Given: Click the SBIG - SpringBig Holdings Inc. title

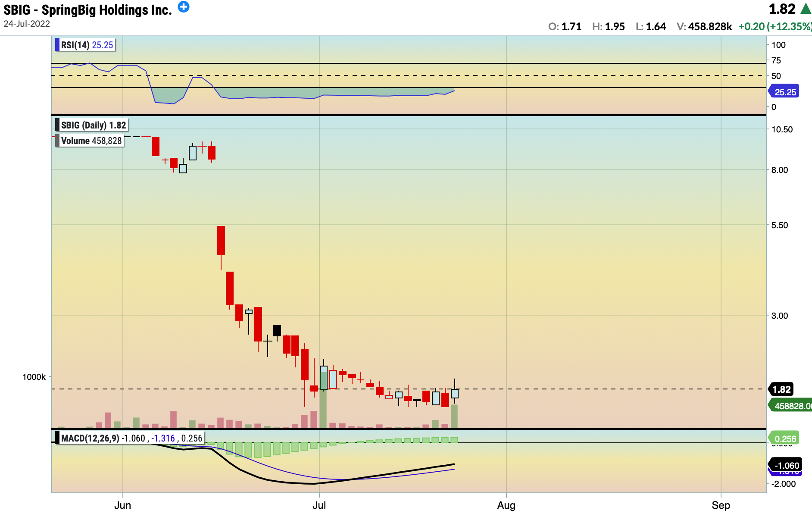Looking at the screenshot, I should pyautogui.click(x=87, y=9).
